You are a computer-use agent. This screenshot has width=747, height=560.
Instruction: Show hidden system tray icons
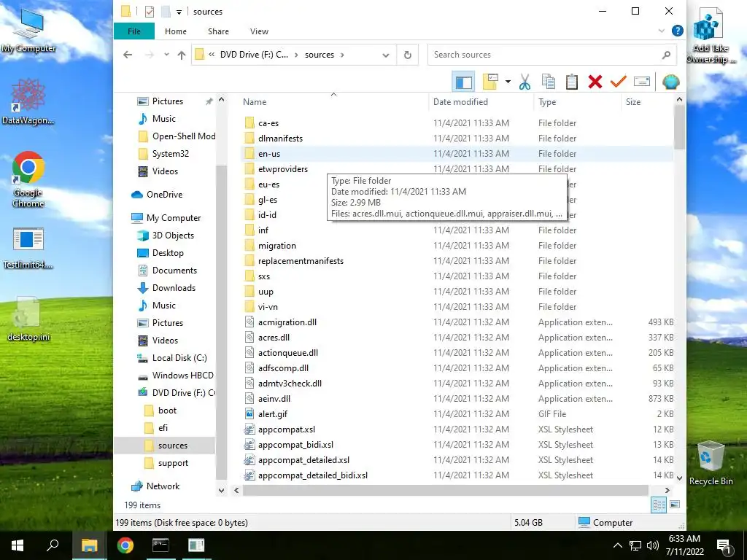pos(617,545)
